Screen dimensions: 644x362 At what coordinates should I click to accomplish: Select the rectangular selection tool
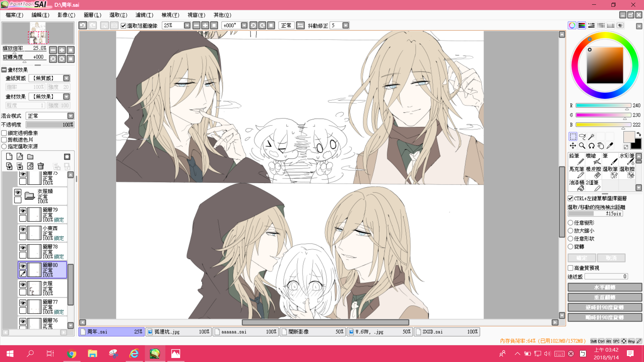tap(573, 136)
